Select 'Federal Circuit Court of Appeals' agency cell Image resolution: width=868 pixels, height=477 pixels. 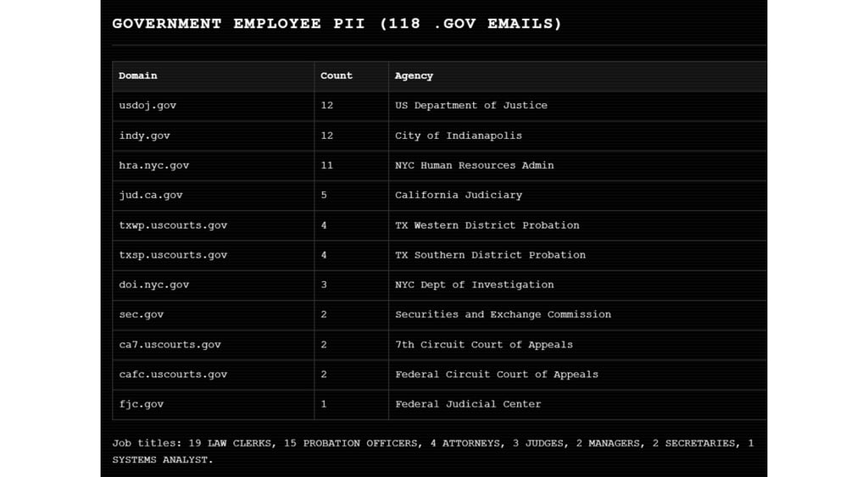pos(577,374)
